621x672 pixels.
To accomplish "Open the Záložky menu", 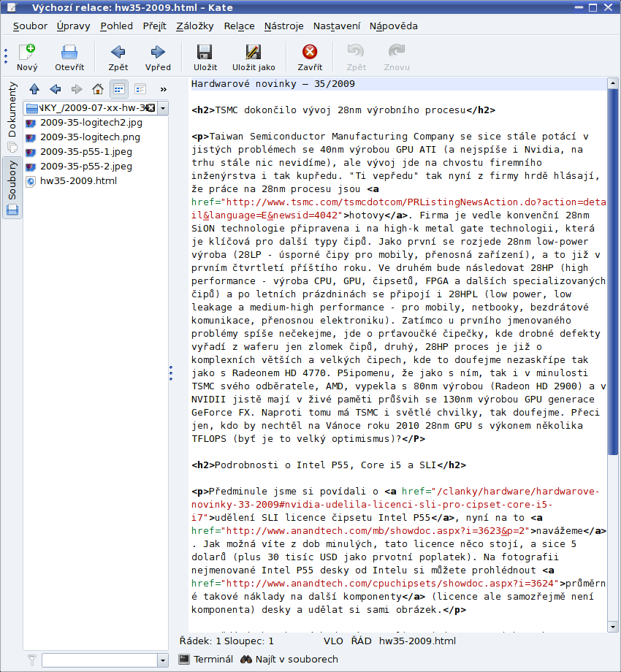I will pyautogui.click(x=194, y=26).
